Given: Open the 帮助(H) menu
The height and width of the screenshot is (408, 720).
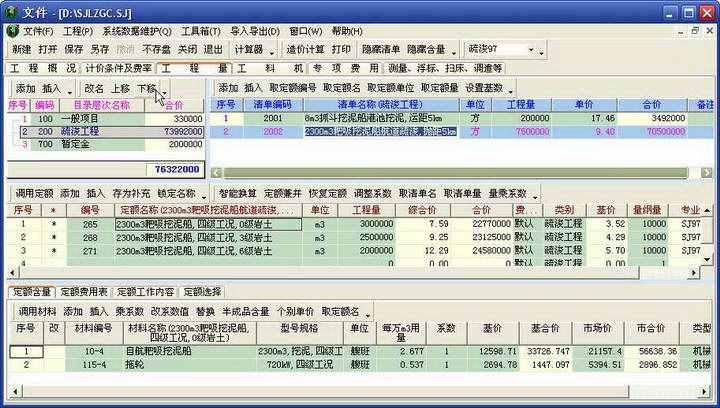Looking at the screenshot, I should 347,31.
